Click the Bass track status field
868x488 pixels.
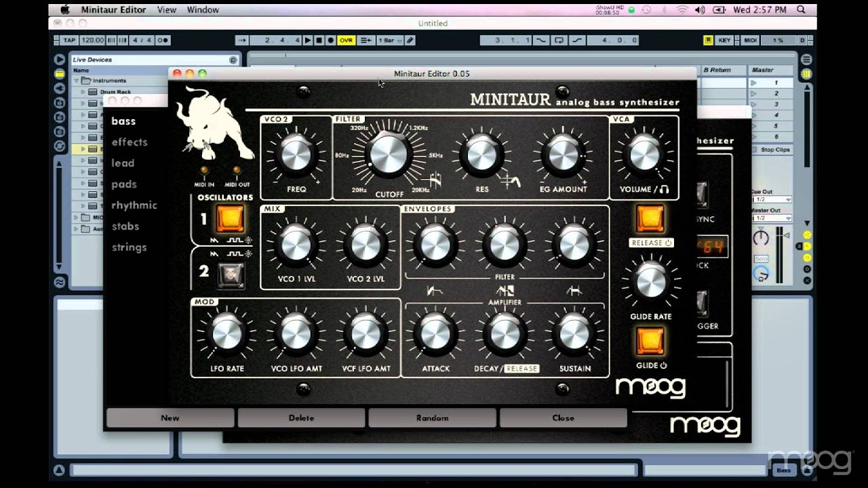click(784, 470)
